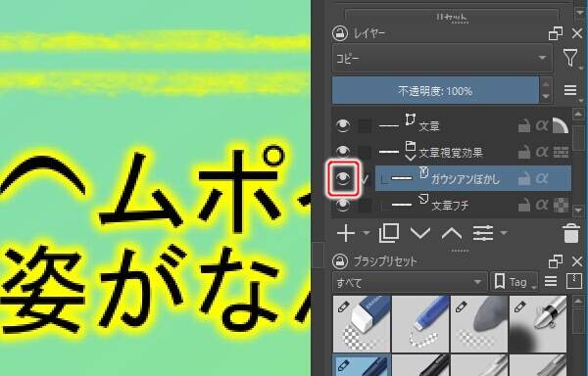
Task: Select the 文章視覚効果 group layer
Action: point(452,152)
